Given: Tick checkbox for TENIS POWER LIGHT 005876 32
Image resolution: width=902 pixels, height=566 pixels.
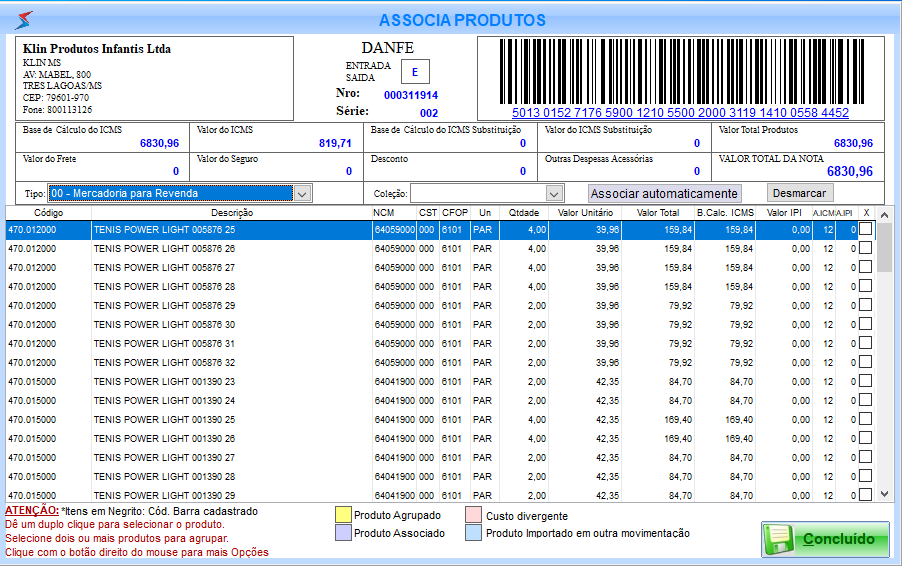Looking at the screenshot, I should (x=865, y=362).
